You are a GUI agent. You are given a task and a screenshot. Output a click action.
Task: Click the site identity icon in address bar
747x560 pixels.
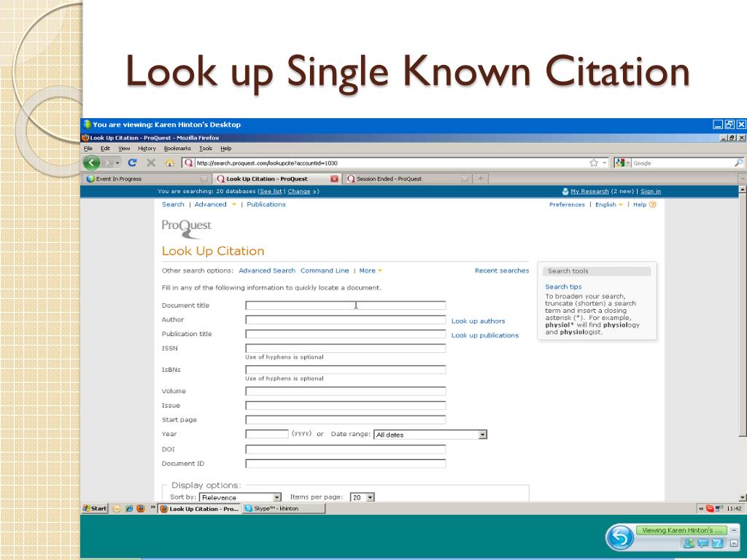coord(189,163)
